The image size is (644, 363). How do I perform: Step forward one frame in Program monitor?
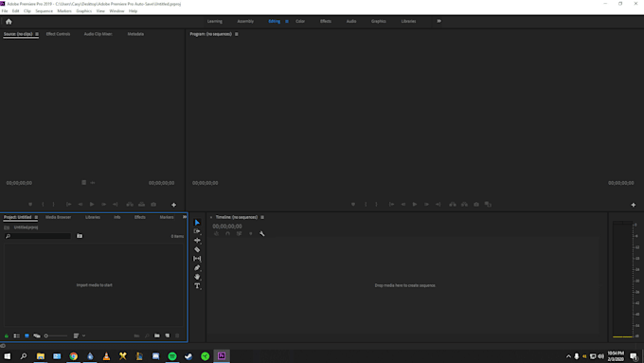point(426,205)
